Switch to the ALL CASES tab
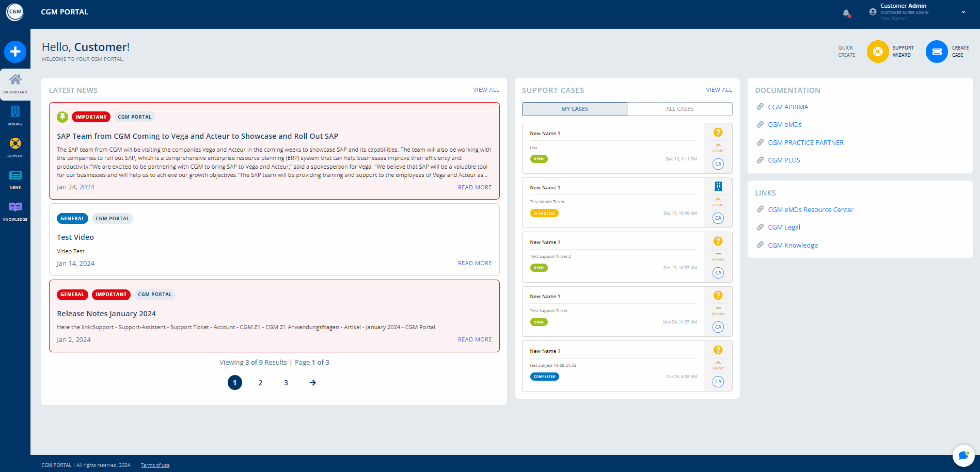 679,109
